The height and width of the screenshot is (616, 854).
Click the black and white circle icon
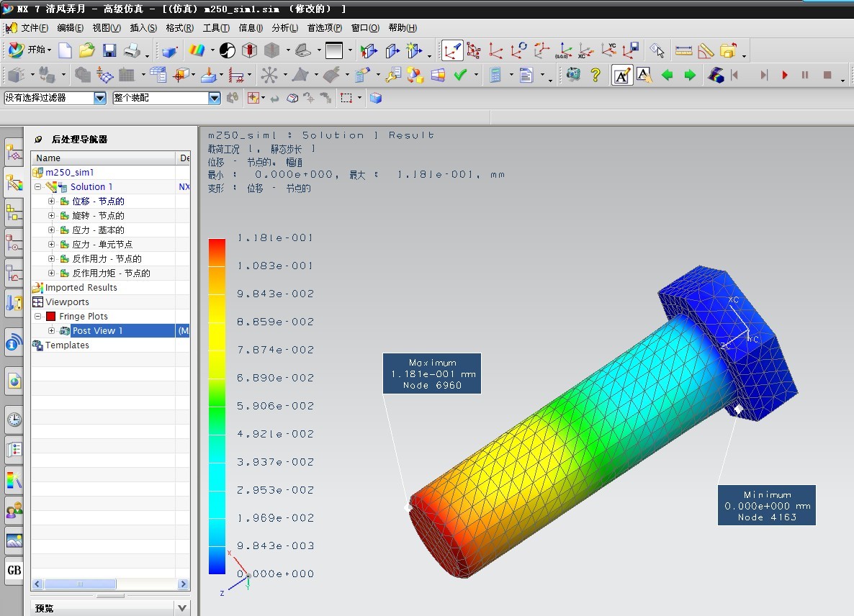tap(227, 50)
